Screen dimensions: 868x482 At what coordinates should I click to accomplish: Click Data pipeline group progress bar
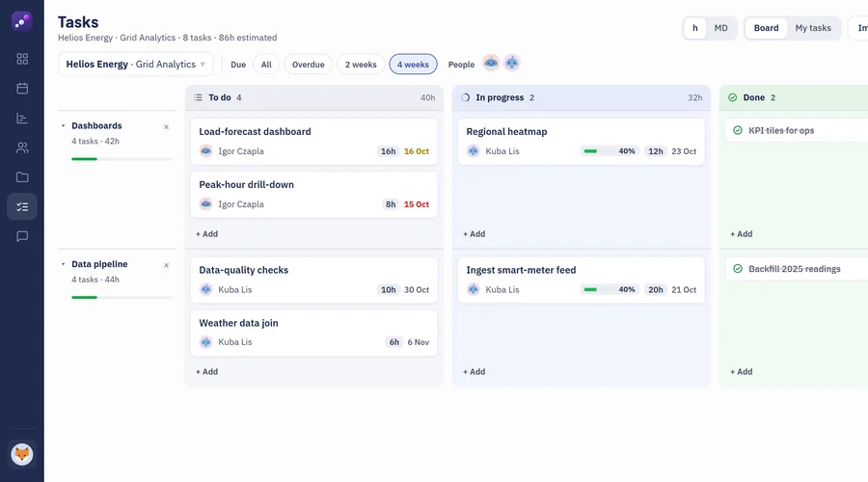click(122, 298)
